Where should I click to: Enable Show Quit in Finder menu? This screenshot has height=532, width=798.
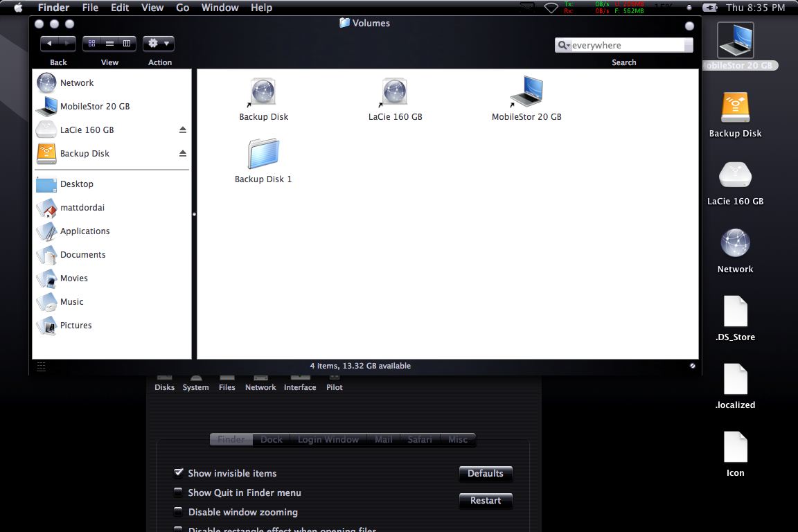coord(178,493)
